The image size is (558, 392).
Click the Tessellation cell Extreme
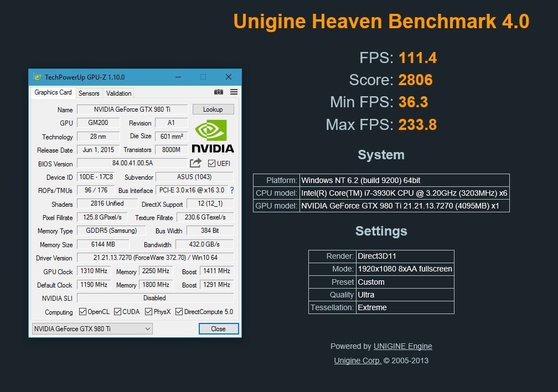(405, 307)
